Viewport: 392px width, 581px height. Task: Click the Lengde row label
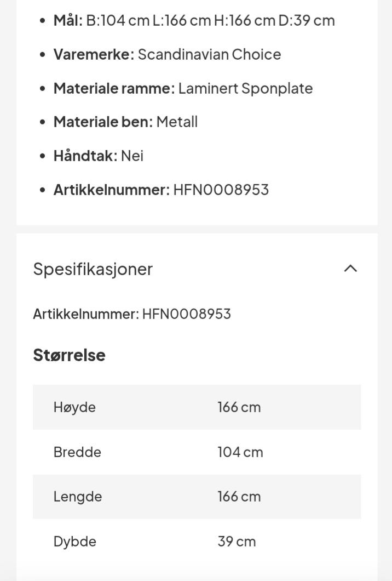78,497
